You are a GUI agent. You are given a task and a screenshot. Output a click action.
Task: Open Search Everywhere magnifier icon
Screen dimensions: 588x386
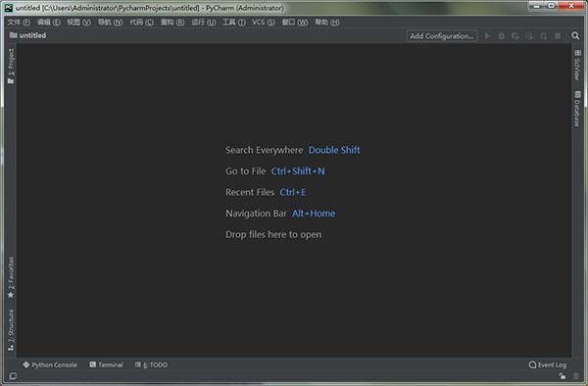tap(575, 35)
